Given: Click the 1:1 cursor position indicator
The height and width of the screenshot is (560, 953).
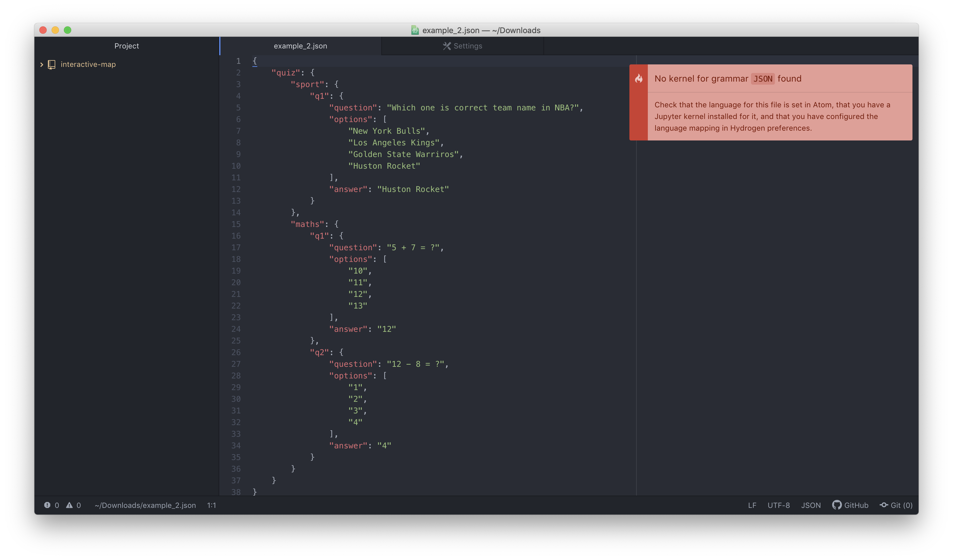Looking at the screenshot, I should click(211, 505).
